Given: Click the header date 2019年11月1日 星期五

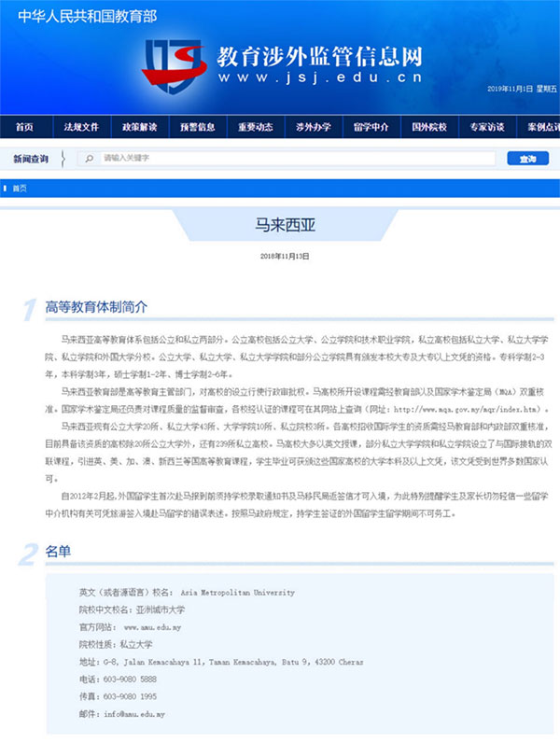Looking at the screenshot, I should pos(522,89).
